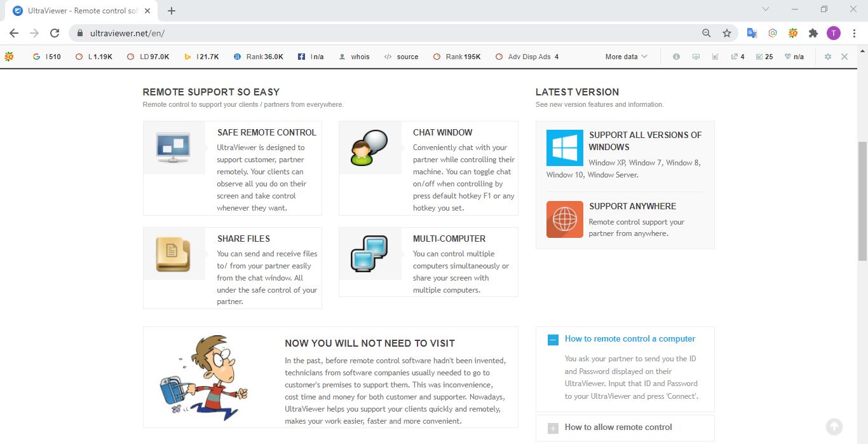Open the Adv Disp Ads 4 parameter
This screenshot has height=444, width=868.
click(527, 57)
